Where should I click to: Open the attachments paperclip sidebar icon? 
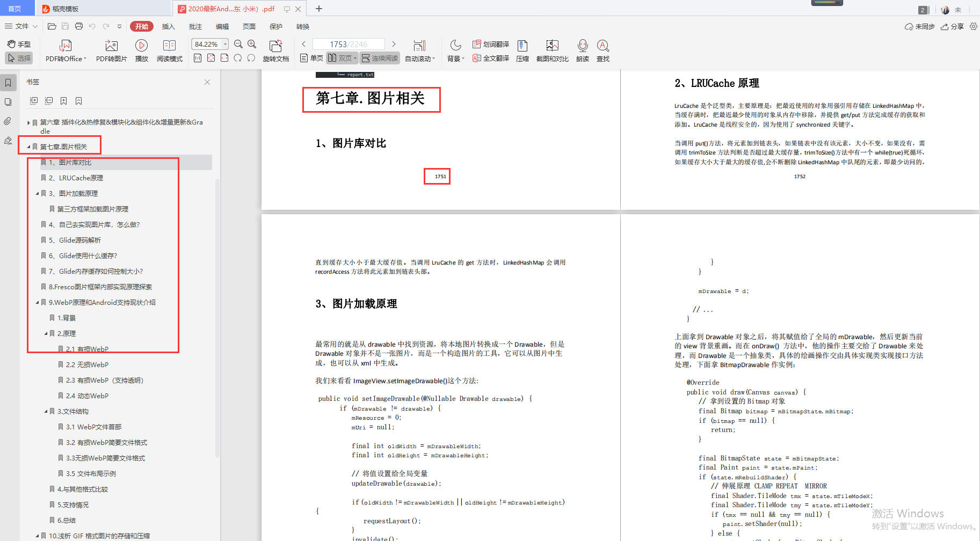tap(8, 121)
